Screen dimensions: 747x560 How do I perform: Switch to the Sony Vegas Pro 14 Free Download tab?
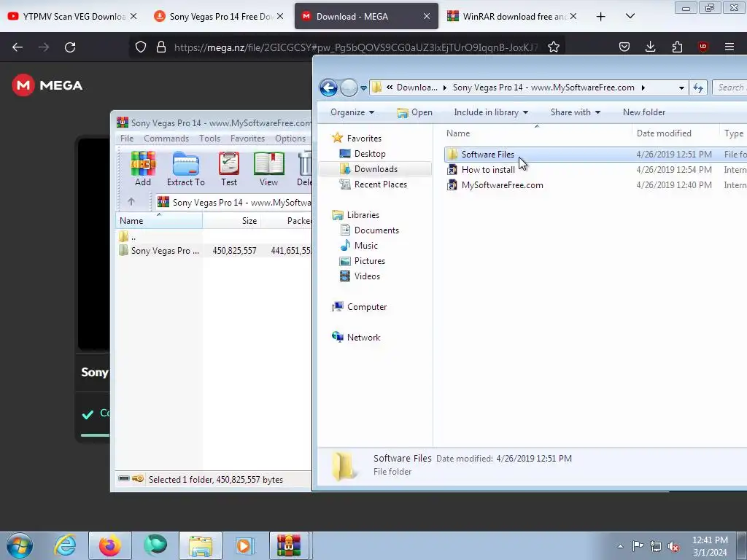point(220,16)
